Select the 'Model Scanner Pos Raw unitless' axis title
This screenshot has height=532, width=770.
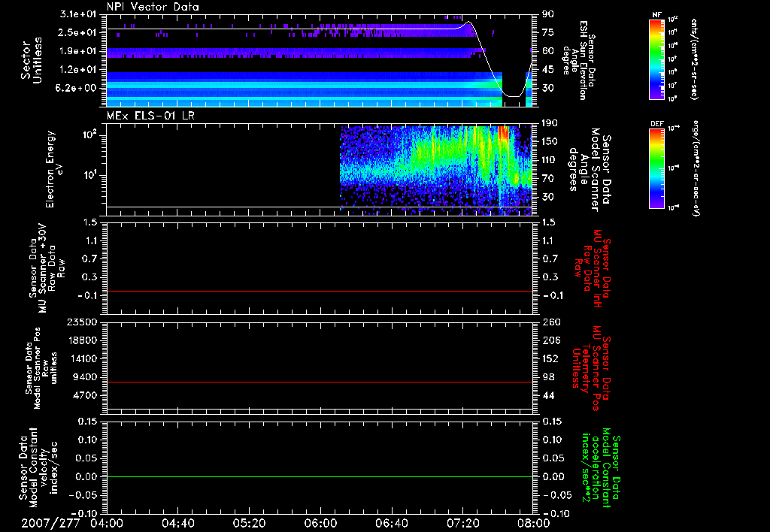pyautogui.click(x=41, y=368)
